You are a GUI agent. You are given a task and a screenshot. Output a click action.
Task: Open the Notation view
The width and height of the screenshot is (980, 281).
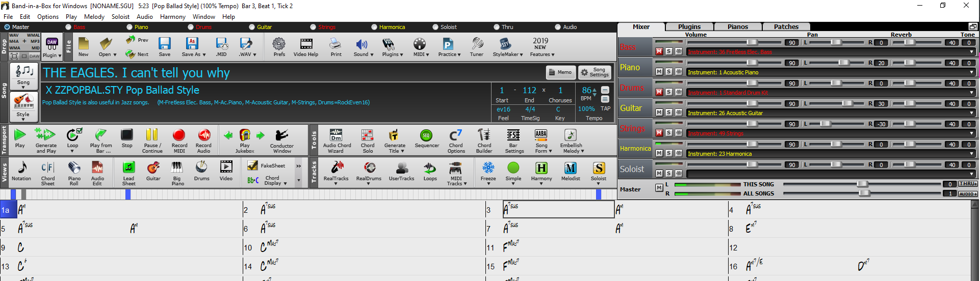[x=21, y=172]
